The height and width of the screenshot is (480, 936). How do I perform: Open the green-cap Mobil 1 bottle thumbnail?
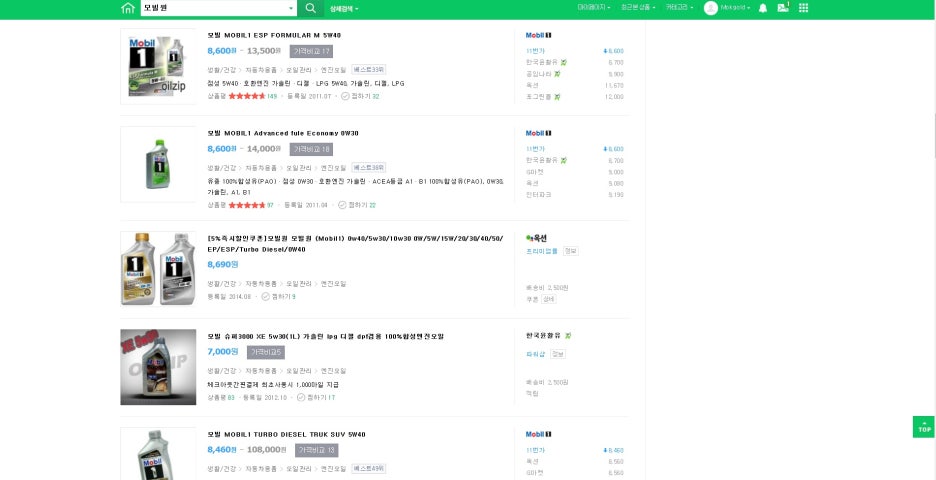158,164
